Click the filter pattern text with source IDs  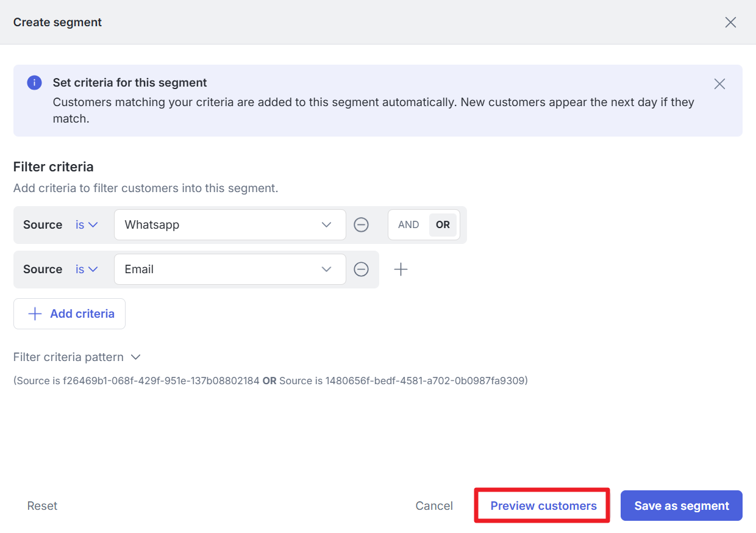271,381
